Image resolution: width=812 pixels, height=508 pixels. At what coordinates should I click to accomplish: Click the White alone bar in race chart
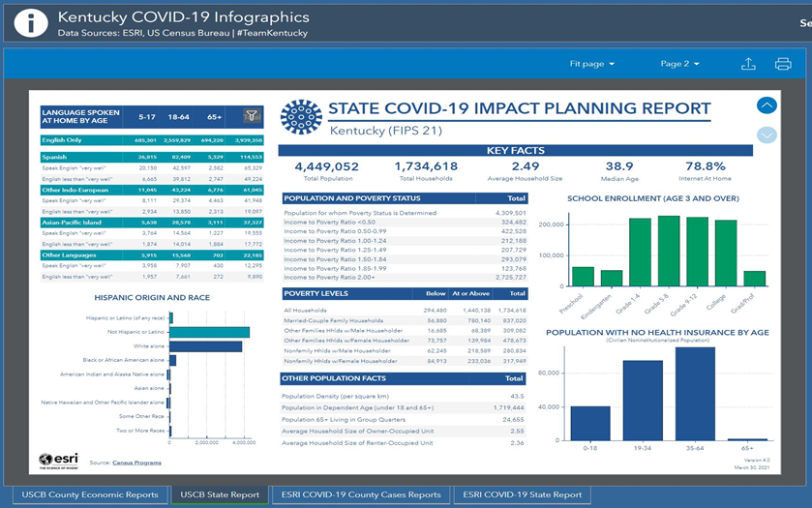(x=207, y=346)
